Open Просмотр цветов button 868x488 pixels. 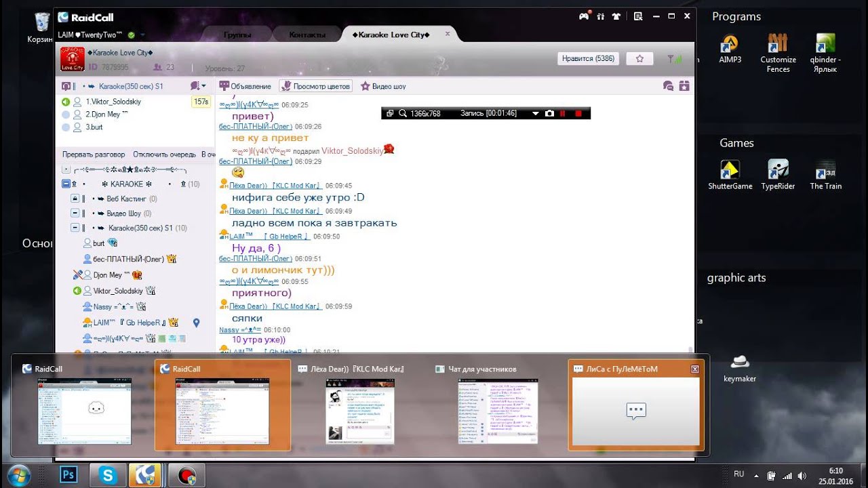pos(316,86)
